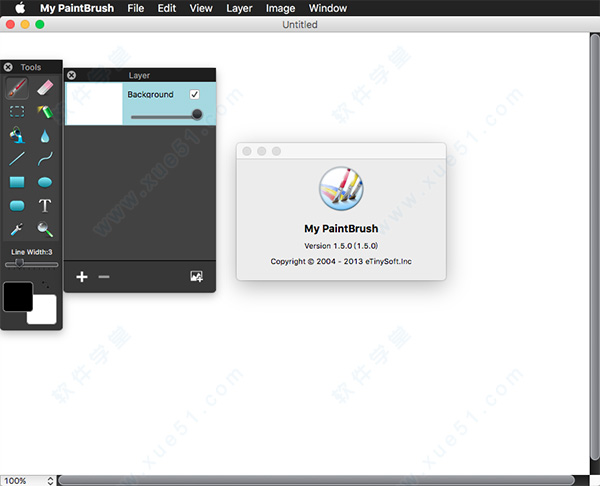Select the Ellipse shape tool
The height and width of the screenshot is (486, 600).
(45, 182)
